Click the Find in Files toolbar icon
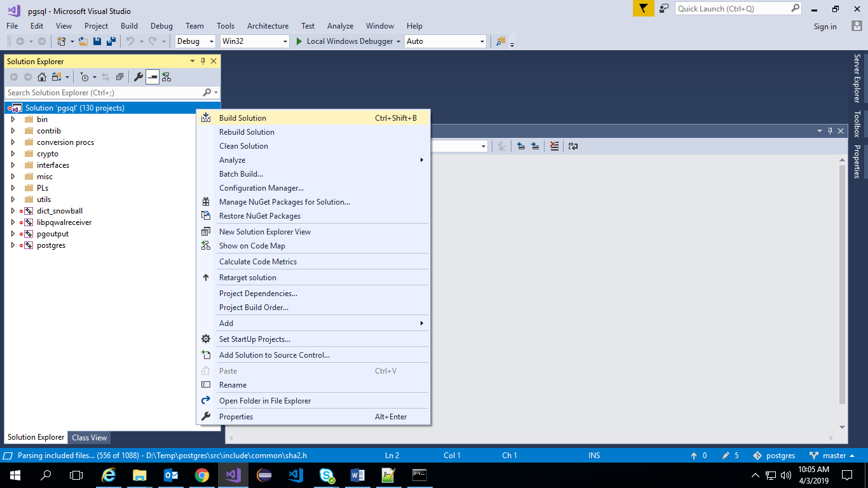The width and height of the screenshot is (868, 488). click(x=501, y=41)
